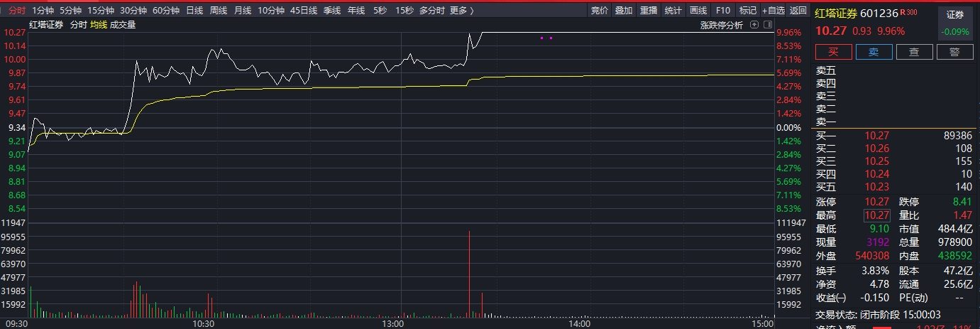Viewport: 980px width, 329px height.
Task: Open the 标记 marker options
Action: pyautogui.click(x=747, y=11)
